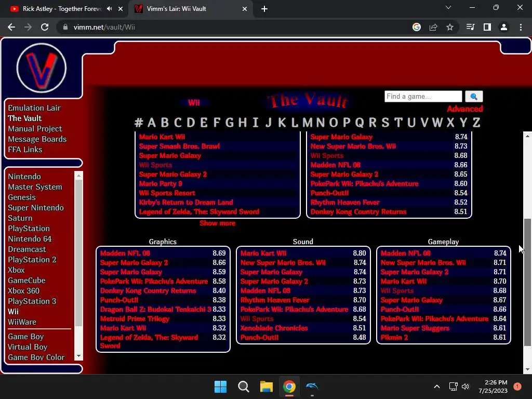
Task: Open Kirby's Return to Dream Land link
Action: coord(186,202)
